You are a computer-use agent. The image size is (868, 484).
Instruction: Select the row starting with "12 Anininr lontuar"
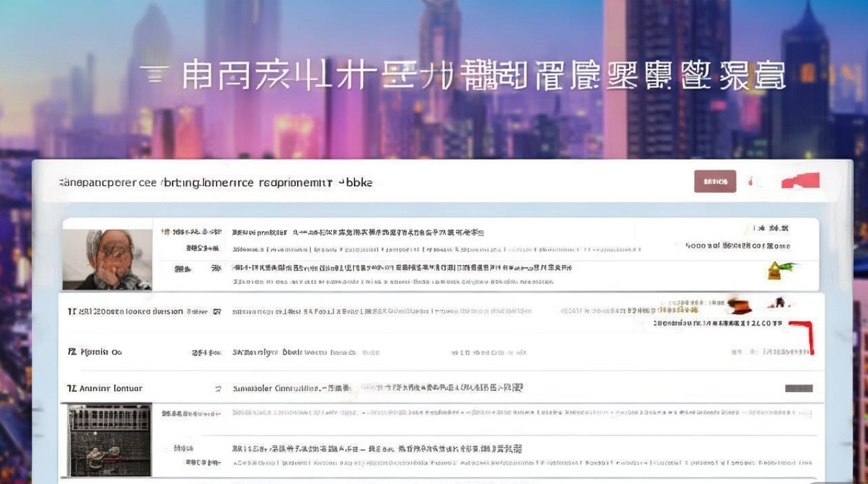[x=441, y=388]
